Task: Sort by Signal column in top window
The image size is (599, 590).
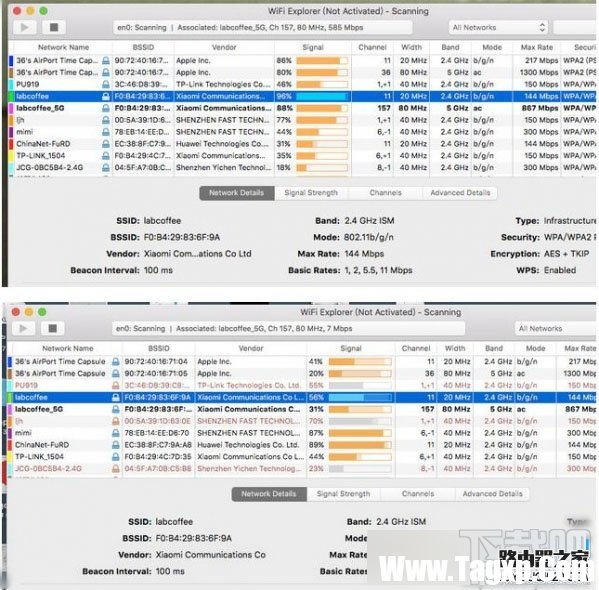Action: pos(312,47)
